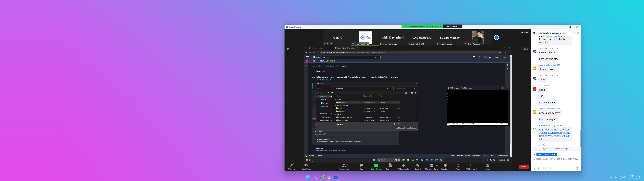Open the AI Companion

(404, 166)
